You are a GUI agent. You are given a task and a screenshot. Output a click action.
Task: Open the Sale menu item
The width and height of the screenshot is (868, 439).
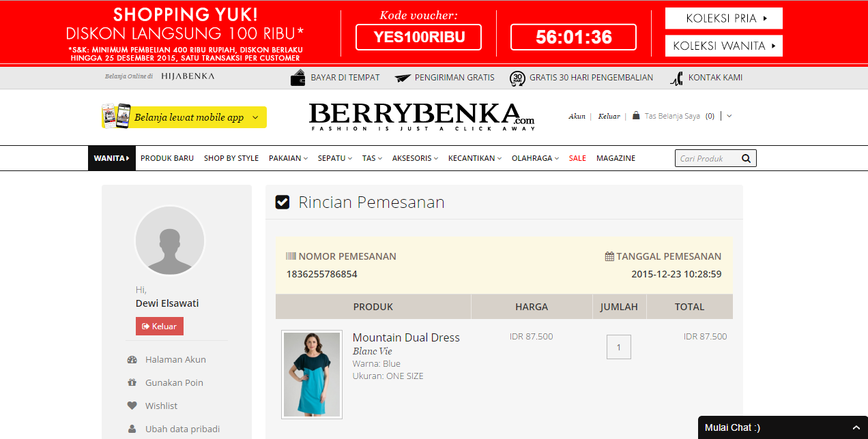click(577, 158)
